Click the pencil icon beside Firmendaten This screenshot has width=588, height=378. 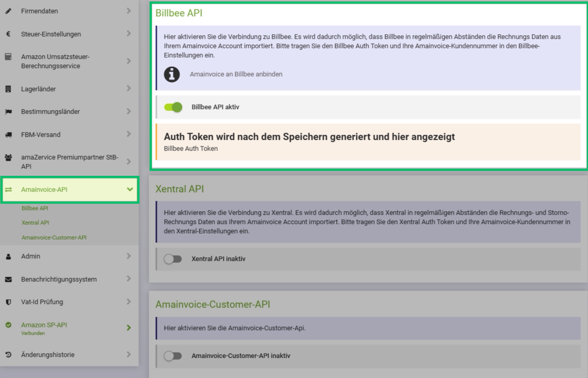(x=8, y=11)
